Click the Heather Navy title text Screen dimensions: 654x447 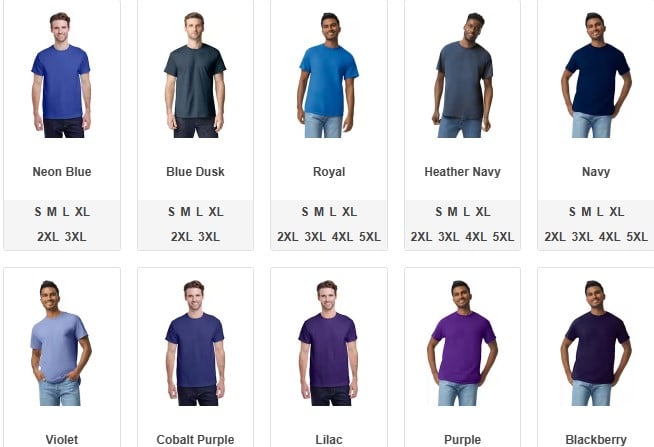(x=463, y=172)
